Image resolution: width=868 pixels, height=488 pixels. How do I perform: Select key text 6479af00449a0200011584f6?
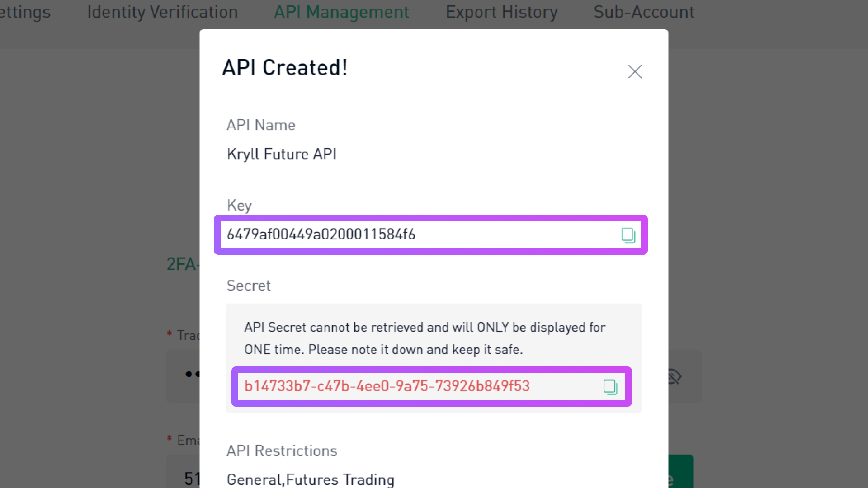321,235
